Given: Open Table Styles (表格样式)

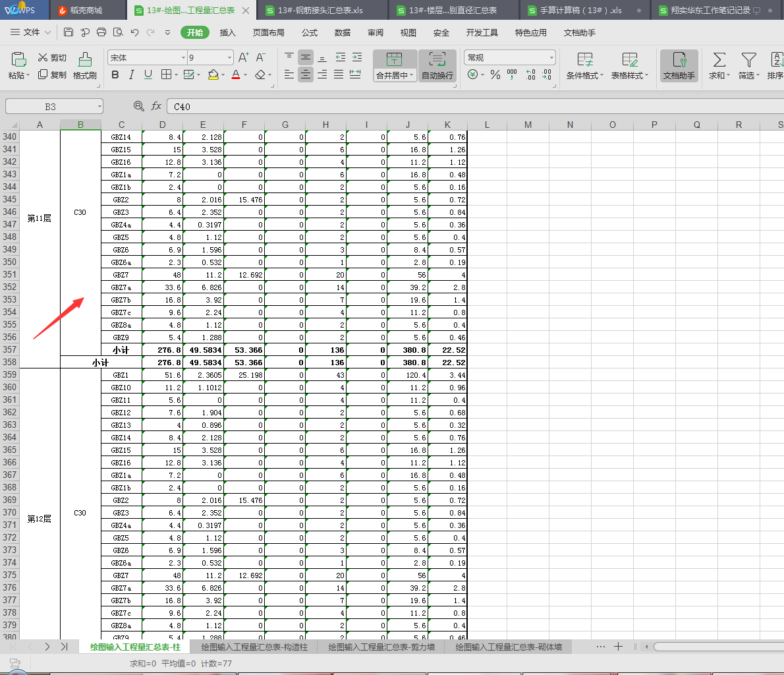Looking at the screenshot, I should point(629,66).
